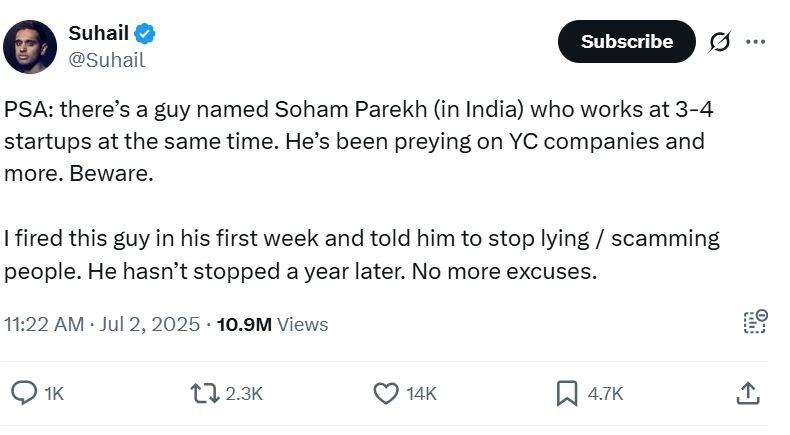Image resolution: width=790 pixels, height=435 pixels.
Task: Click the 2.3K reposts count
Action: [x=244, y=394]
